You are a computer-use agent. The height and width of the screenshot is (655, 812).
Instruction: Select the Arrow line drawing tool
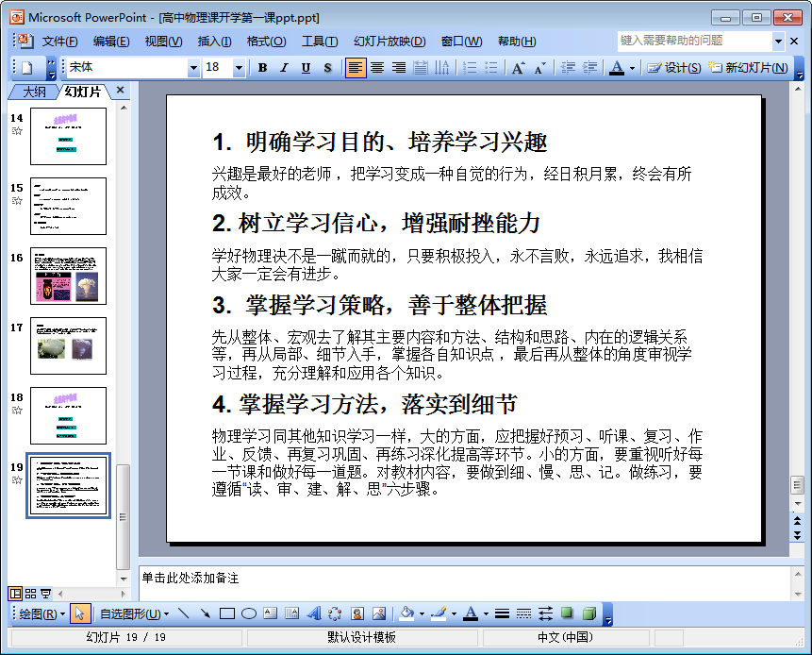(205, 614)
